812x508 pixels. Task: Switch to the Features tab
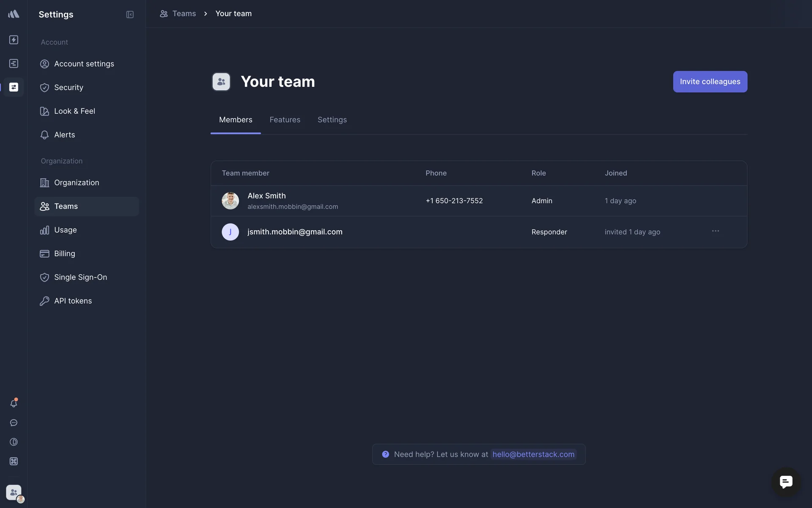(x=285, y=120)
